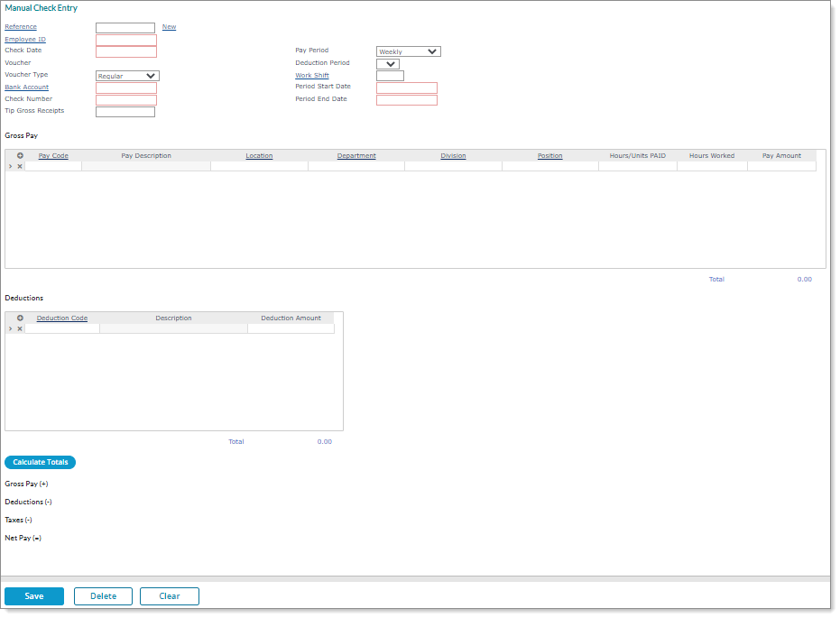Screen dimensions: 840x618
Task: Sort by the Pay Code column header
Action: 53,155
